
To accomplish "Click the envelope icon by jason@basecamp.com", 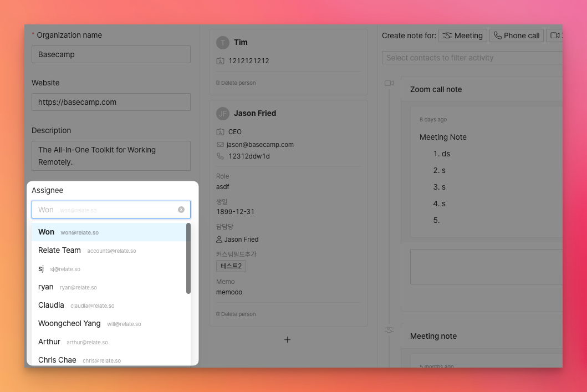I will click(220, 145).
